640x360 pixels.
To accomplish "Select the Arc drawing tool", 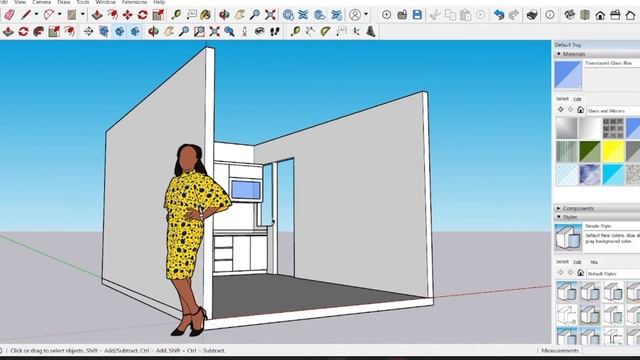I will [49, 15].
